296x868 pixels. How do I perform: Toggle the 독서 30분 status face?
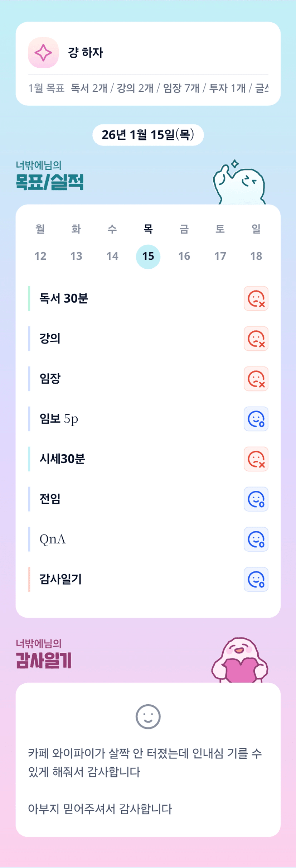[256, 298]
